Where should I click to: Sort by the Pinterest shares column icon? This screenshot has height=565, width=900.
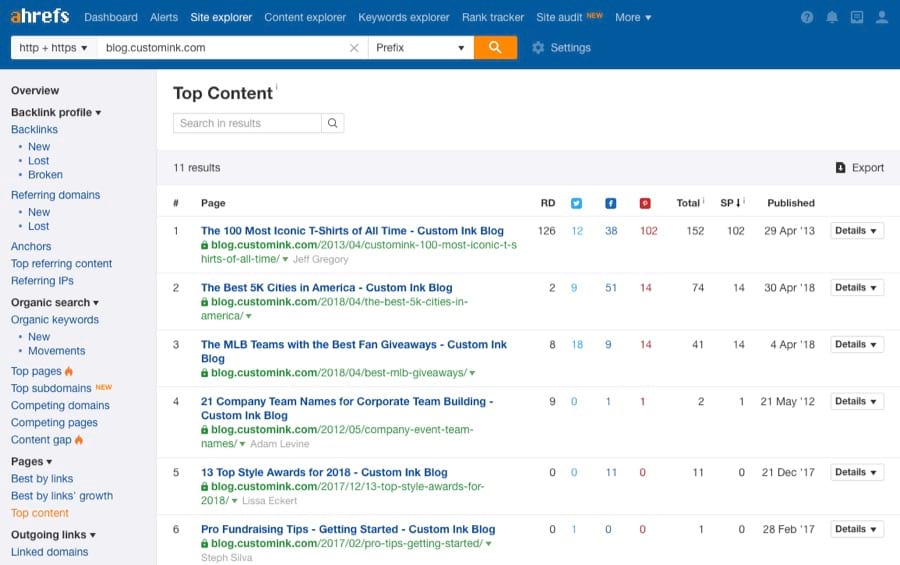[x=645, y=203]
